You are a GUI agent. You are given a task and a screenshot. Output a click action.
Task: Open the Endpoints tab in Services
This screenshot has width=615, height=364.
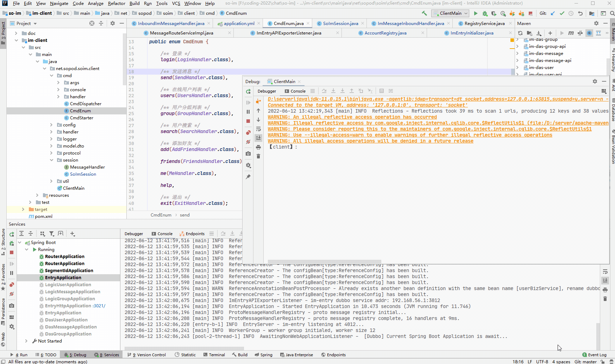pos(192,234)
